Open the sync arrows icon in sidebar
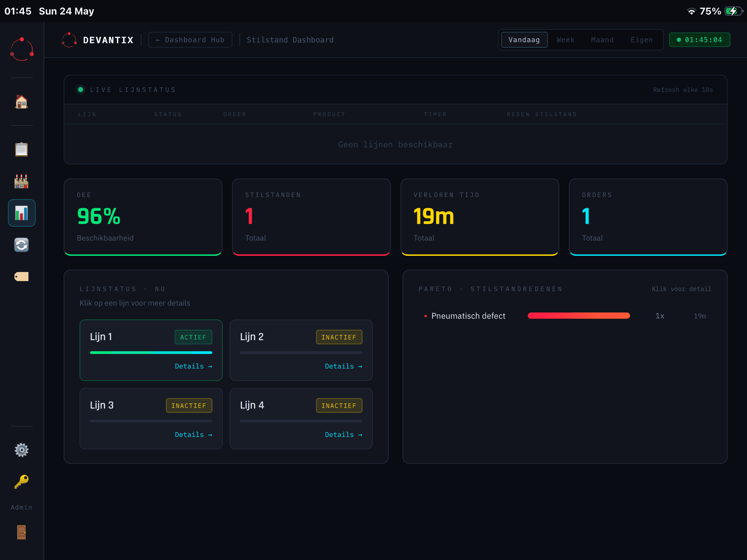The image size is (747, 560). pos(21,245)
